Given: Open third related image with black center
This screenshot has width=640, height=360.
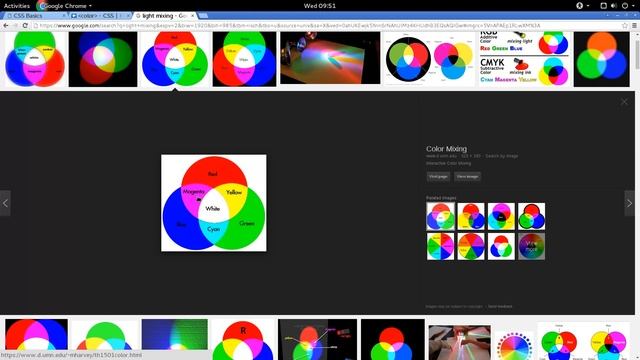Looking at the screenshot, I should point(501,216).
